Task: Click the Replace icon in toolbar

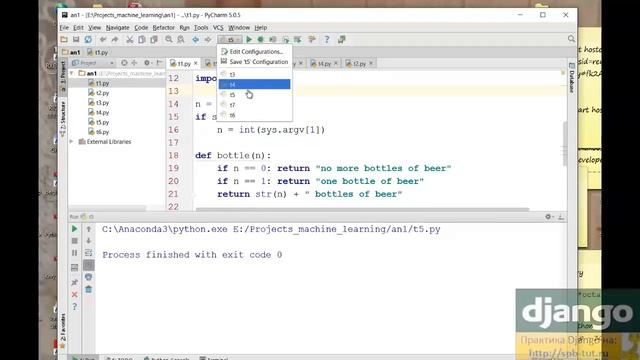Action: (181, 40)
